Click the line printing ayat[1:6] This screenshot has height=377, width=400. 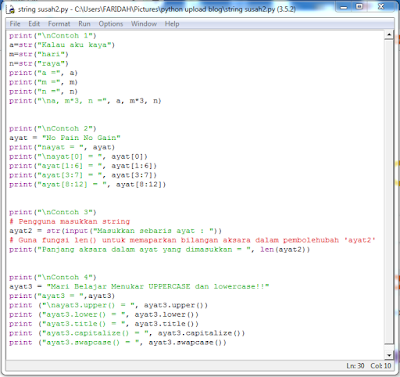point(83,166)
